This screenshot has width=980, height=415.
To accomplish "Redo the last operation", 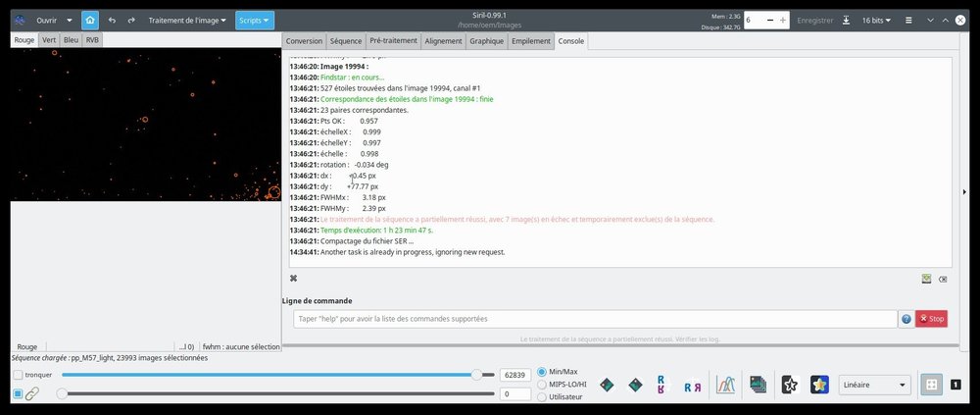I will point(131,20).
